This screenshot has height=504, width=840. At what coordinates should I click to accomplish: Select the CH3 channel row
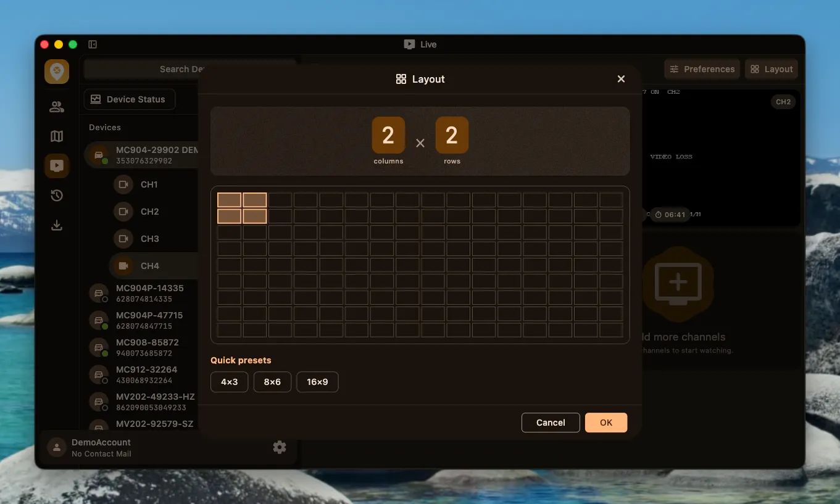pos(154,239)
